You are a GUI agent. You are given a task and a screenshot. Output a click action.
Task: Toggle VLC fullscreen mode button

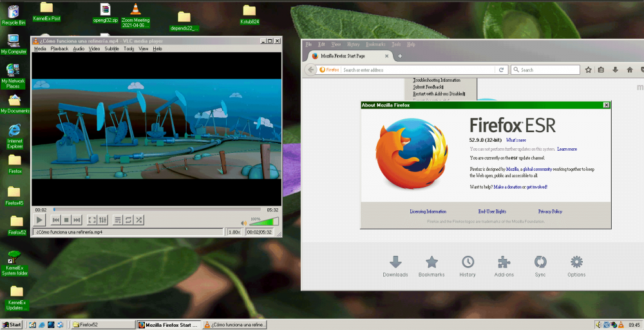coord(92,220)
